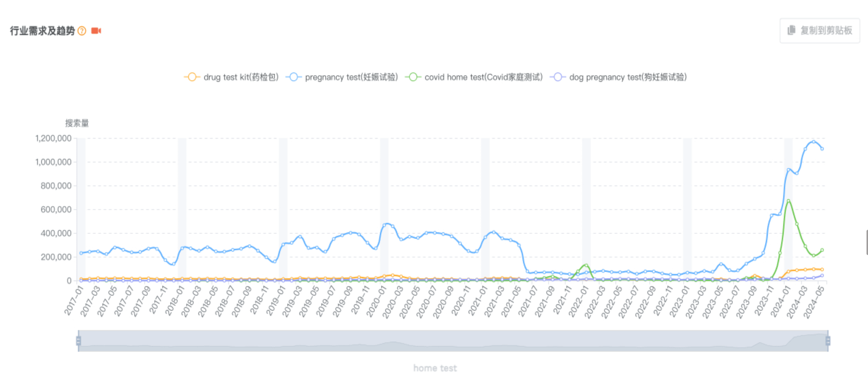Click 复制到剪贴板 button
This screenshot has height=382, width=868.
(x=820, y=31)
